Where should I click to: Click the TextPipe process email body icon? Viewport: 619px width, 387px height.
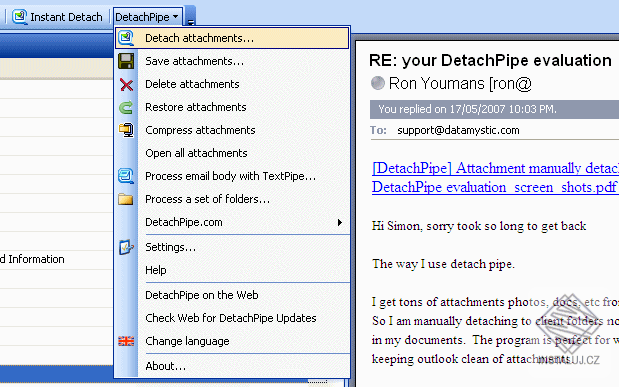click(126, 176)
